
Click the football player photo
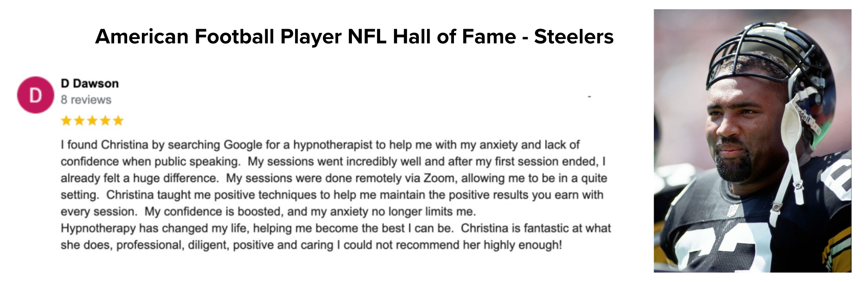coord(752,141)
